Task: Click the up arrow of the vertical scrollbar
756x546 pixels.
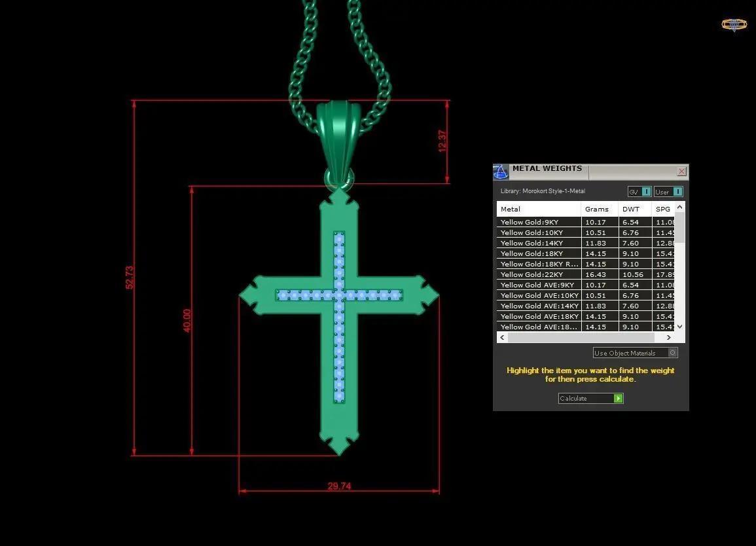Action: point(680,207)
